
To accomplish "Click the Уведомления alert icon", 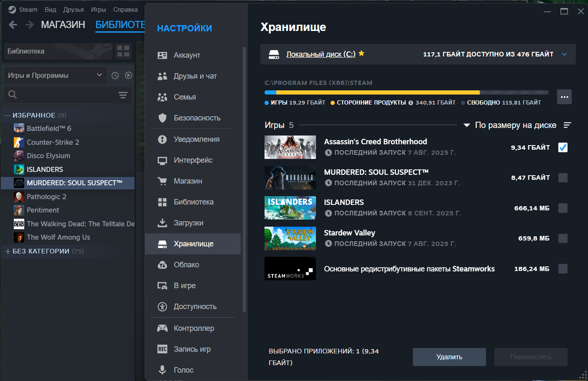I will (162, 139).
